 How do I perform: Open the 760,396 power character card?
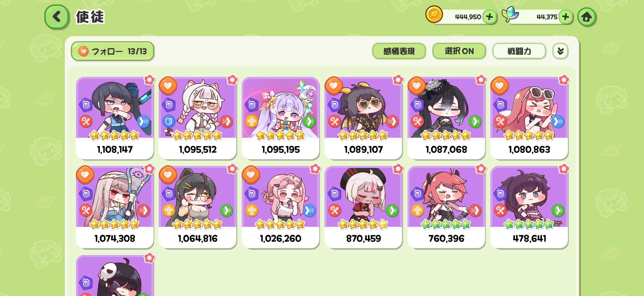[446, 207]
